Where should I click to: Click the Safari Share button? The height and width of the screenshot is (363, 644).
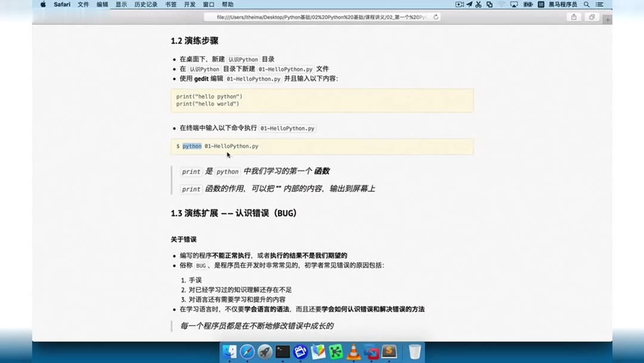[574, 17]
